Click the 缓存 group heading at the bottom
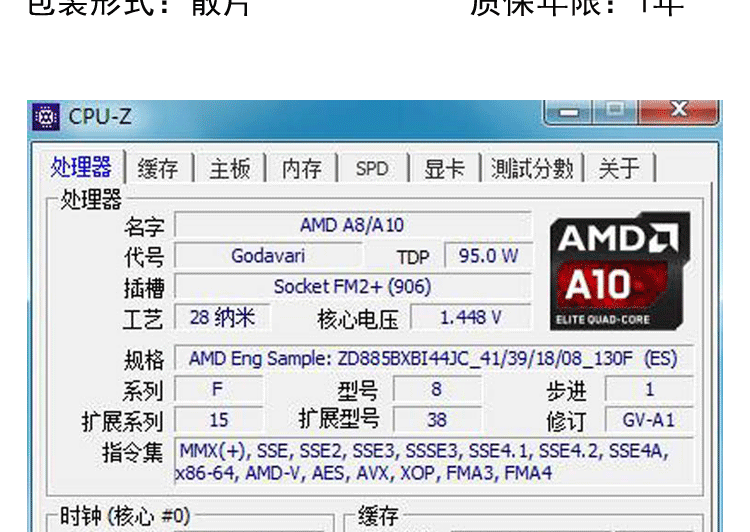Image resolution: width=750 pixels, height=532 pixels. pyautogui.click(x=377, y=516)
